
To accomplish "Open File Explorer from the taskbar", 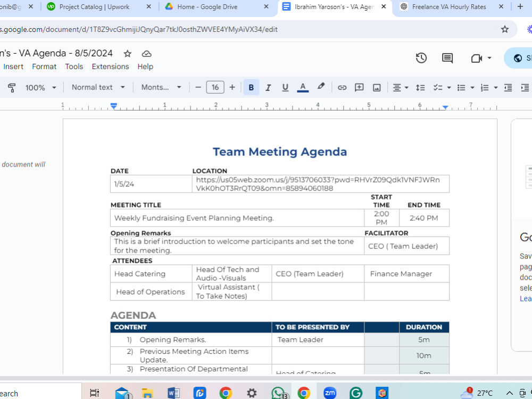I will tap(147, 393).
